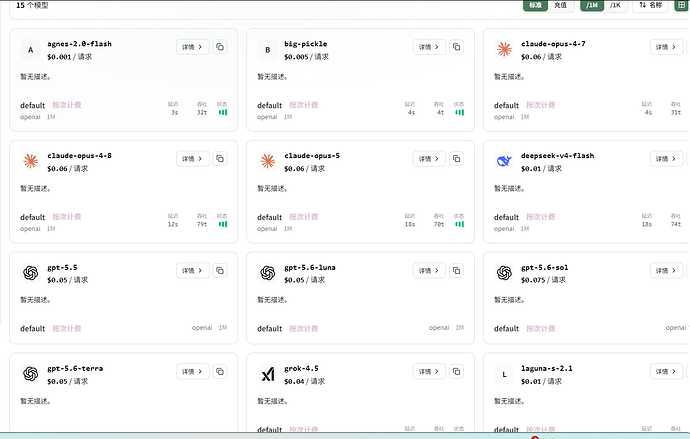Viewport: 690px width, 439px height.
Task: Copy the claude-opus-5 model name
Action: pyautogui.click(x=457, y=158)
